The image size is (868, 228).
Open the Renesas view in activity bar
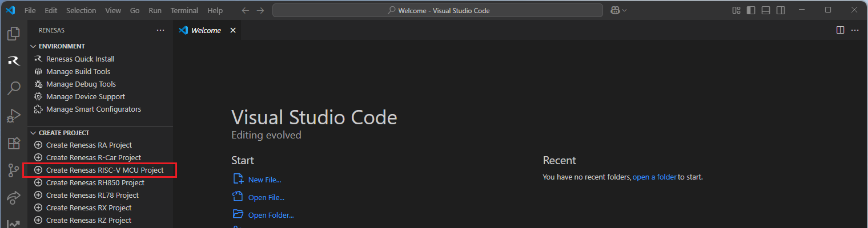(13, 61)
